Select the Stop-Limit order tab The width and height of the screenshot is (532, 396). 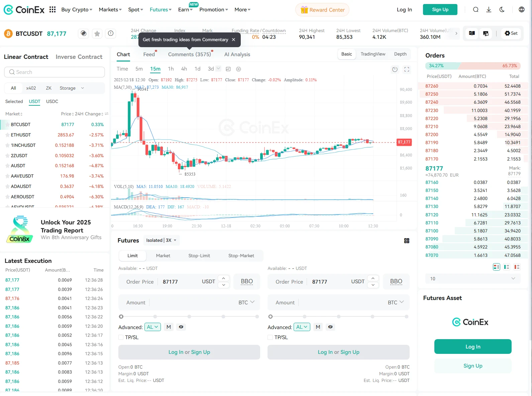coord(199,256)
